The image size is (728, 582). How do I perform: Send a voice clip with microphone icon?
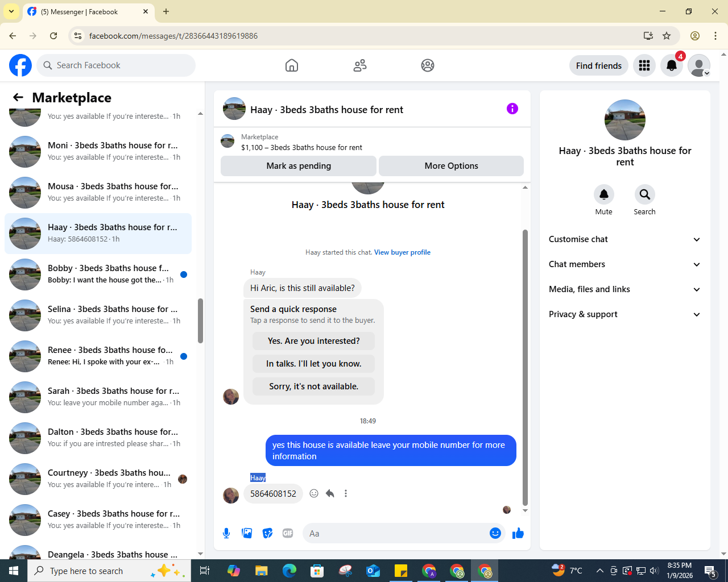pos(226,533)
